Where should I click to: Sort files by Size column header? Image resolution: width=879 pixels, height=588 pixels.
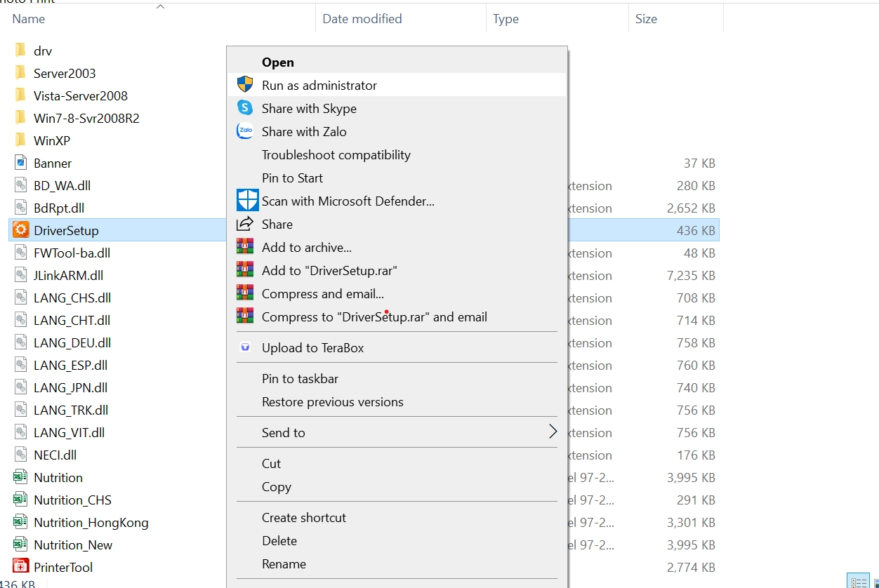coord(646,19)
